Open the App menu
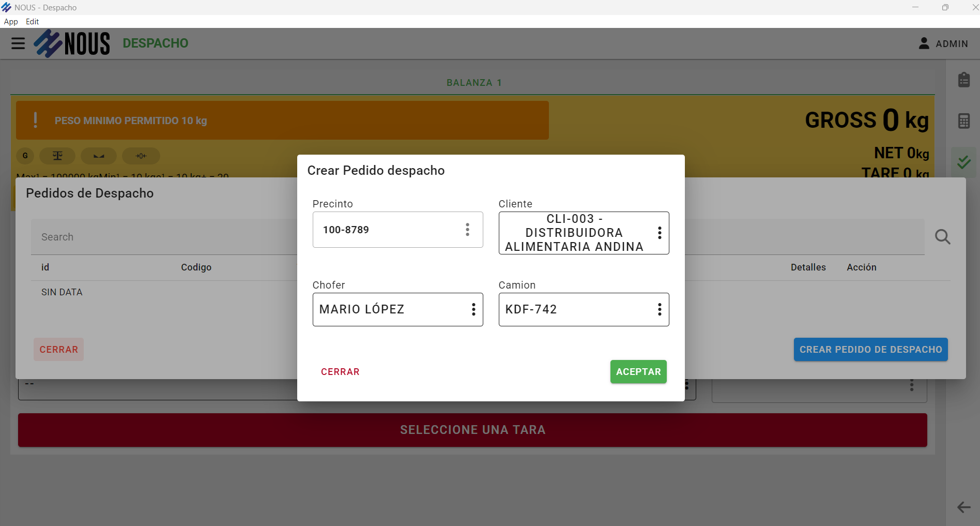 coord(11,22)
